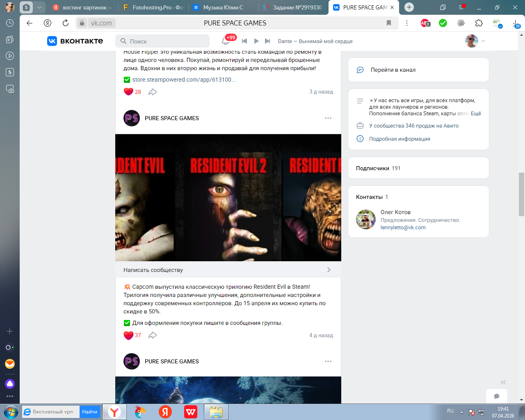Open the Windows Start menu
Screen dimensions: 525x420
(10, 412)
